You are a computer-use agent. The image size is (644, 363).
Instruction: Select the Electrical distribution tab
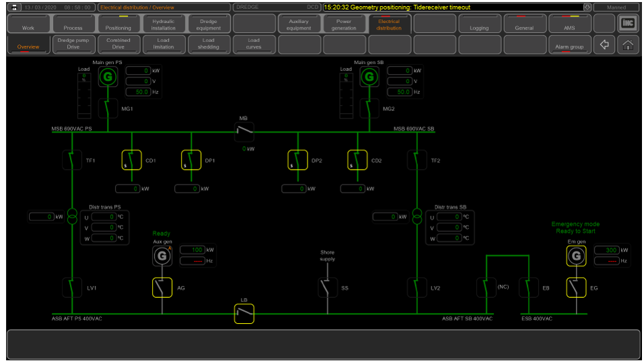coord(389,24)
